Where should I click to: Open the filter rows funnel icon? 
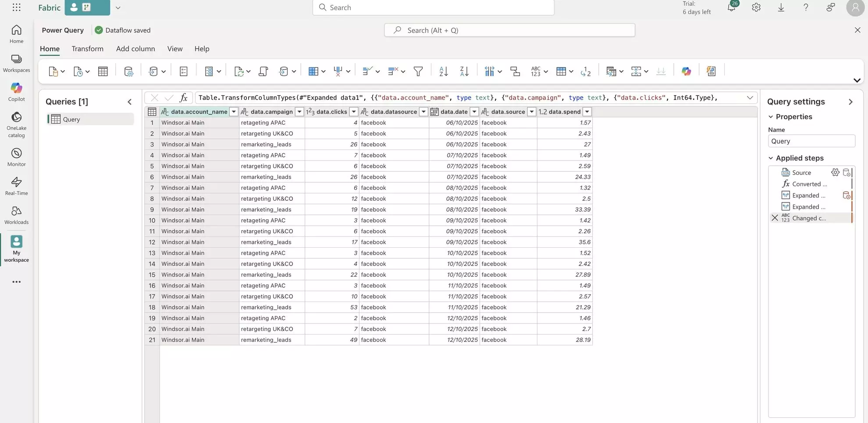[x=418, y=71]
